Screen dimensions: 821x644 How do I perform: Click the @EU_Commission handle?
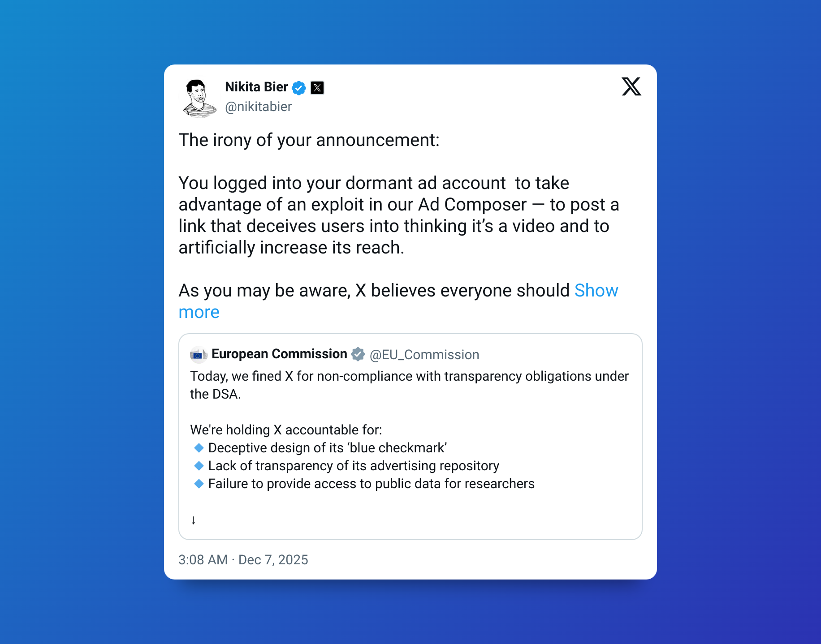424,355
